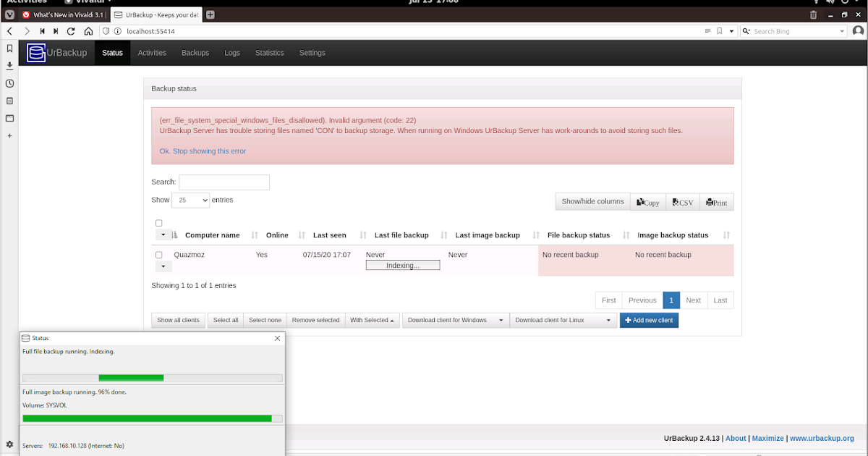Screen dimensions: 868x456
Task: Click the UrBackup database logo icon
Action: [35, 52]
